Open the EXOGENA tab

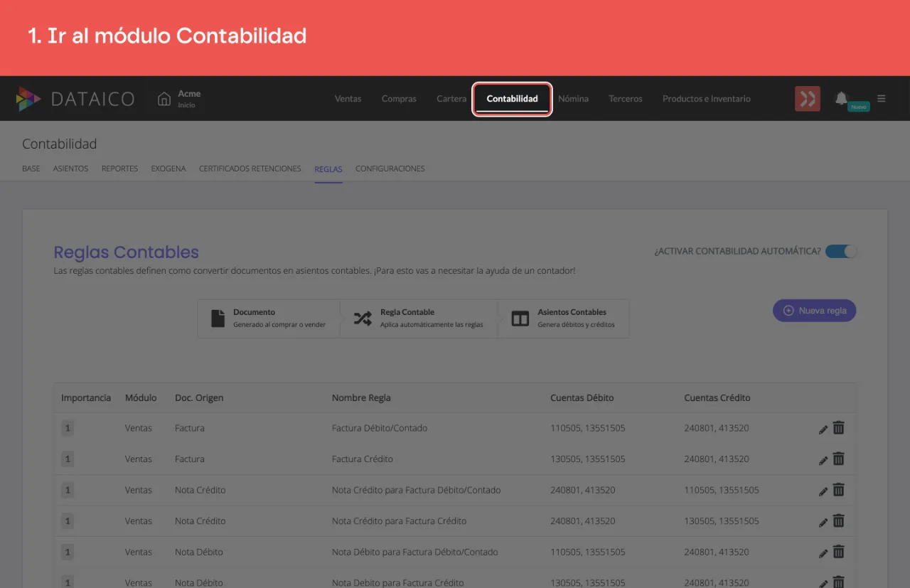point(168,169)
